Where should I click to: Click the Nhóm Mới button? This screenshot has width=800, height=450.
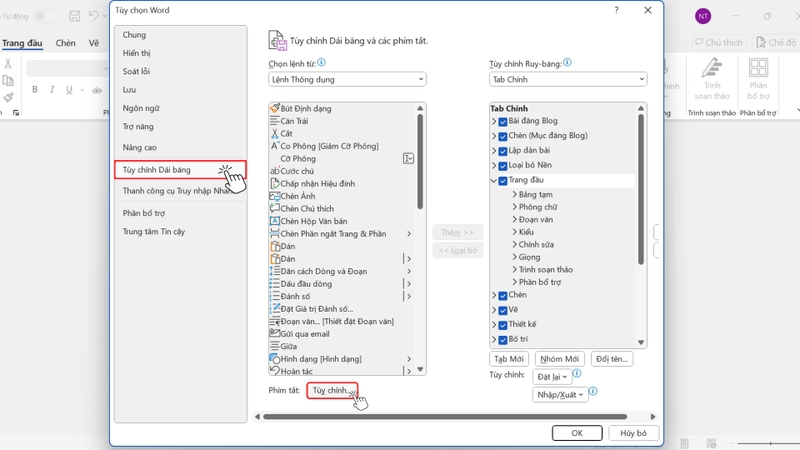pyautogui.click(x=560, y=359)
